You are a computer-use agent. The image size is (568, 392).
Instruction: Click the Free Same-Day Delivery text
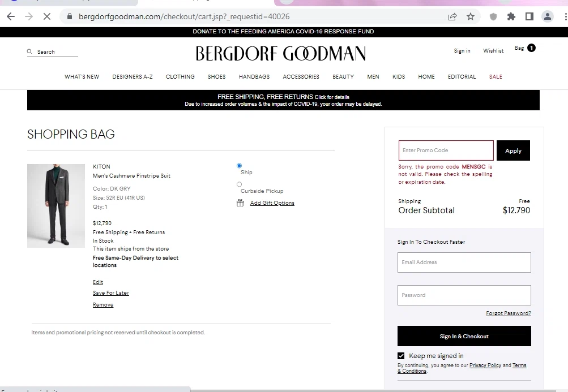135,262
